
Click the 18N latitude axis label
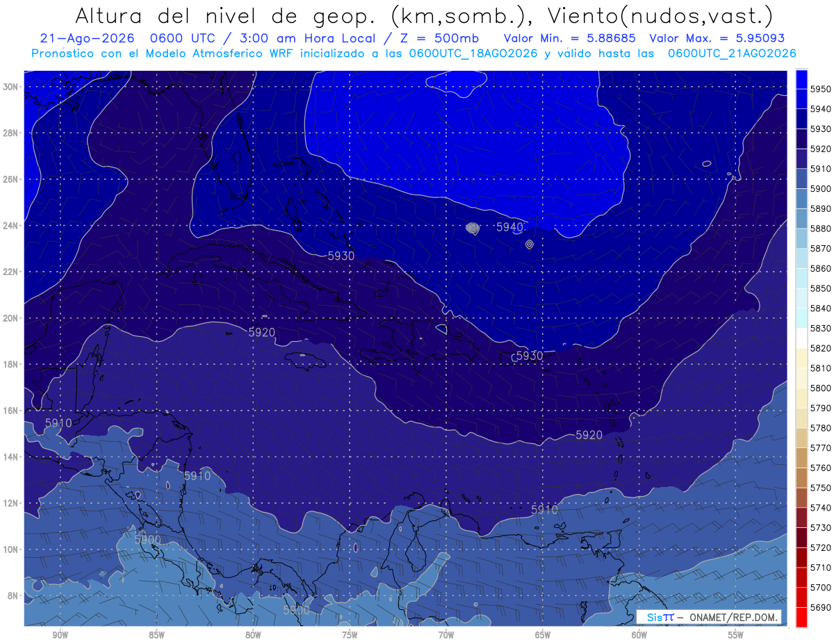(10, 365)
